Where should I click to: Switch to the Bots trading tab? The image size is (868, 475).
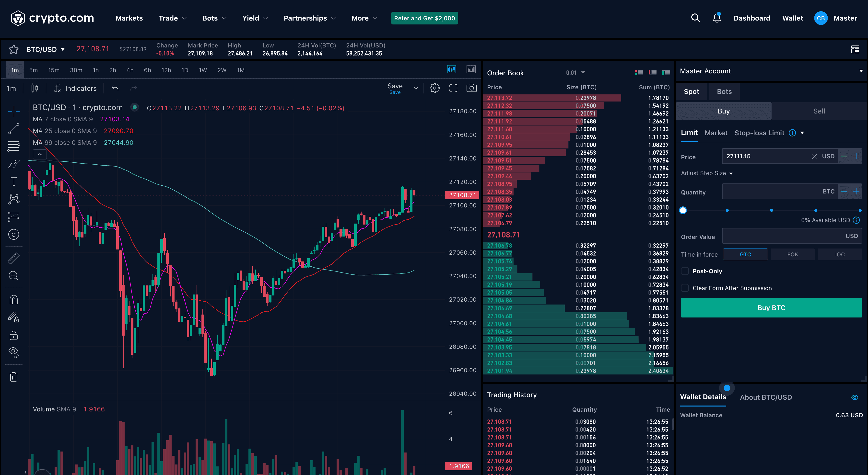point(724,91)
